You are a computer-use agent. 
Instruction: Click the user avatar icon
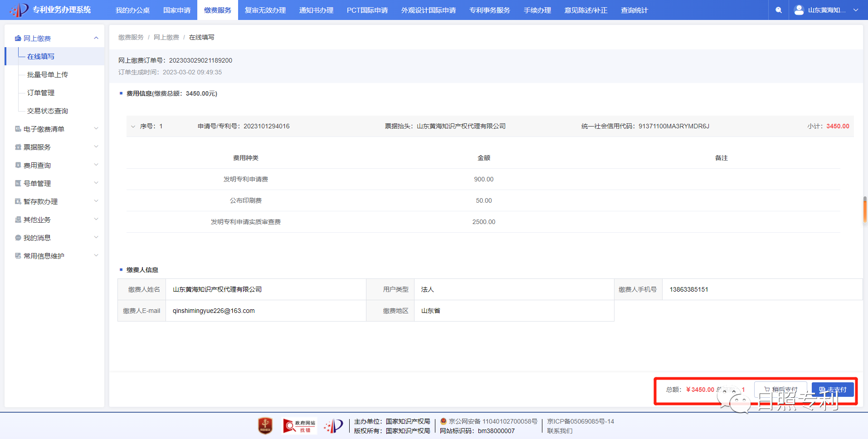coord(799,10)
